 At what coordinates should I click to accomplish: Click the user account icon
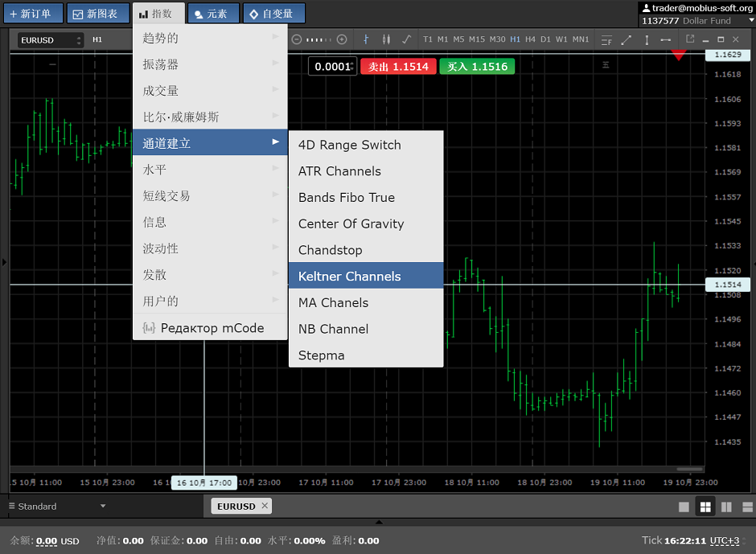point(646,8)
